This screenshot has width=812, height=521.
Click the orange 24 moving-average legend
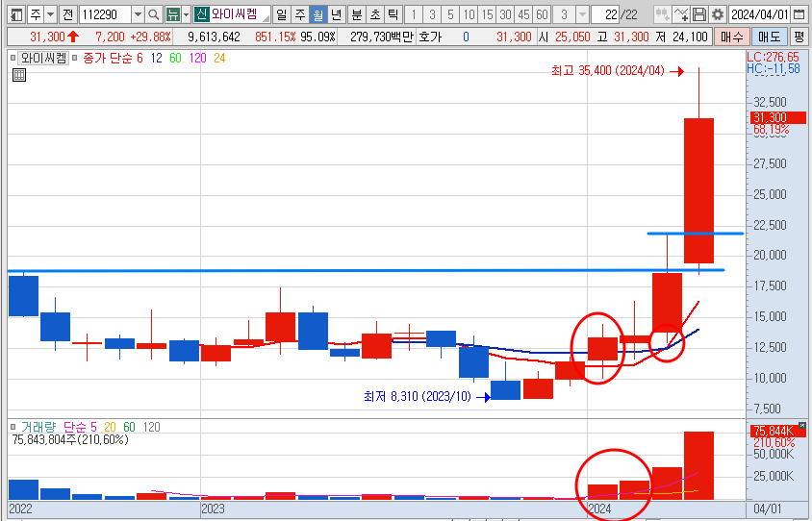click(219, 58)
